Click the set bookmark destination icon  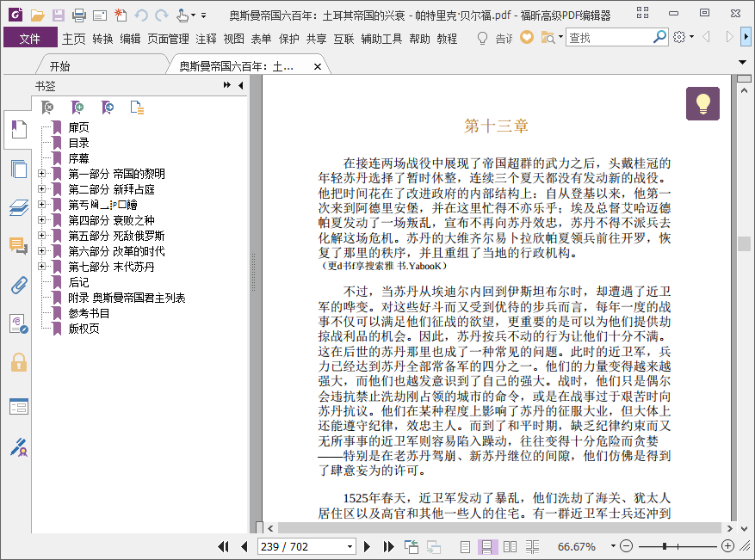point(107,108)
